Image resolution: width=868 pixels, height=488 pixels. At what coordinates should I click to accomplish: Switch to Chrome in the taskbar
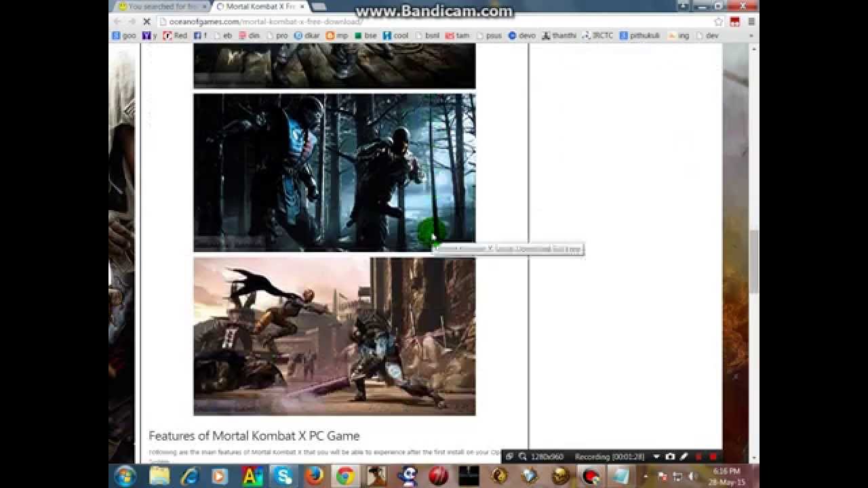click(x=345, y=476)
